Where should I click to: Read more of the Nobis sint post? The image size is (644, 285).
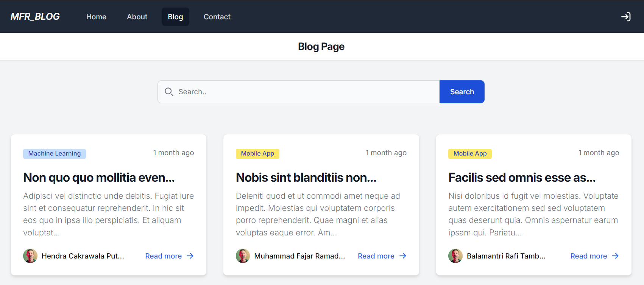point(382,256)
